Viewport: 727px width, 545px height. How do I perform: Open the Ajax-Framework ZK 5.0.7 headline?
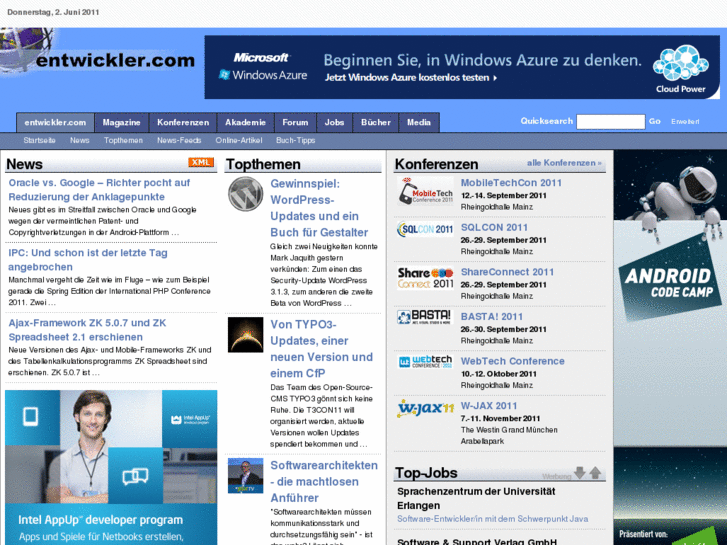87,330
